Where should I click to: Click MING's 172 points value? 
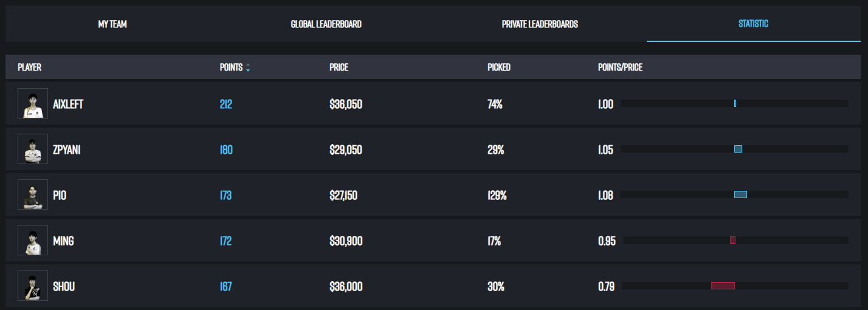(226, 241)
